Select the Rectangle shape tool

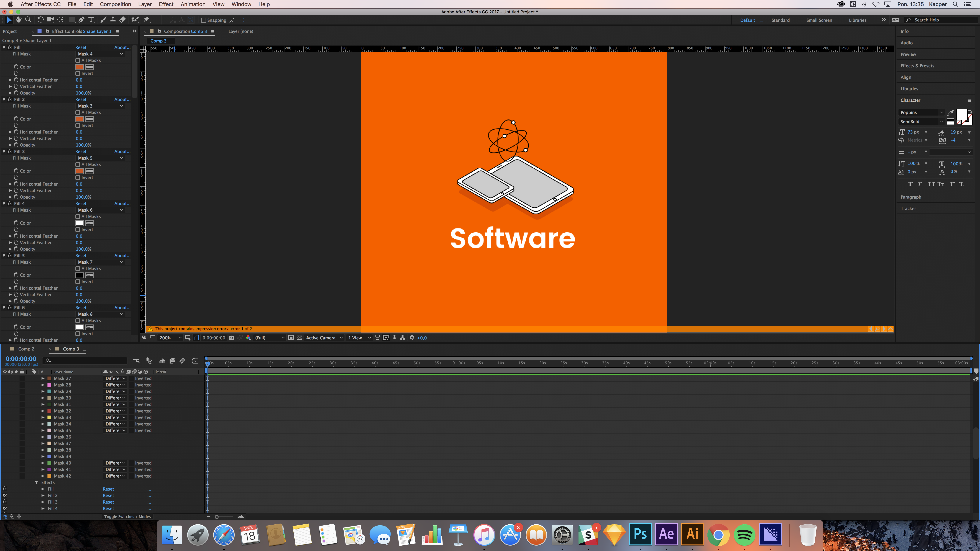(72, 20)
